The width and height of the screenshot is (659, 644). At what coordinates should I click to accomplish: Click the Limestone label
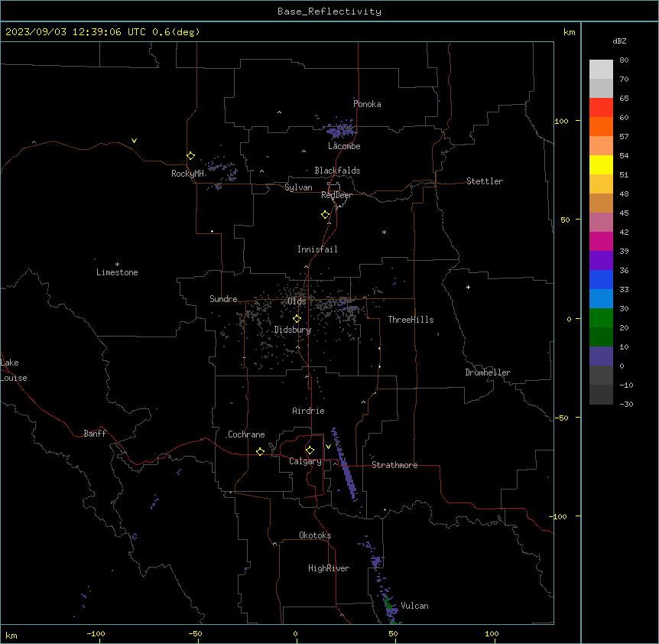[x=117, y=272]
